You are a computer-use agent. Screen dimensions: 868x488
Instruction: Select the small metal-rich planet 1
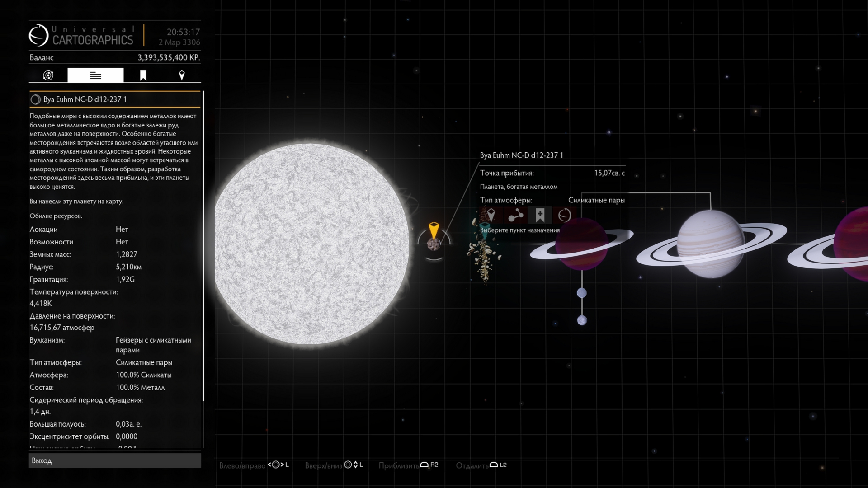pyautogui.click(x=434, y=245)
